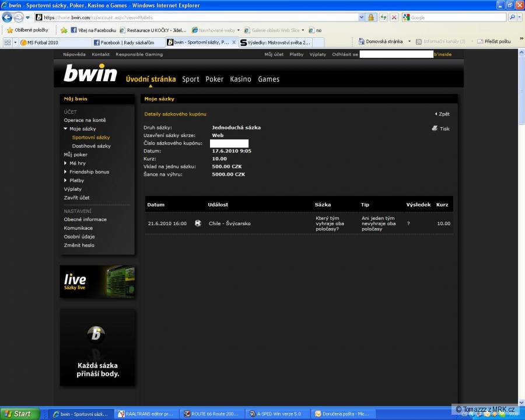Go back using the Zpět link
This screenshot has width=525, height=420.
coord(443,114)
